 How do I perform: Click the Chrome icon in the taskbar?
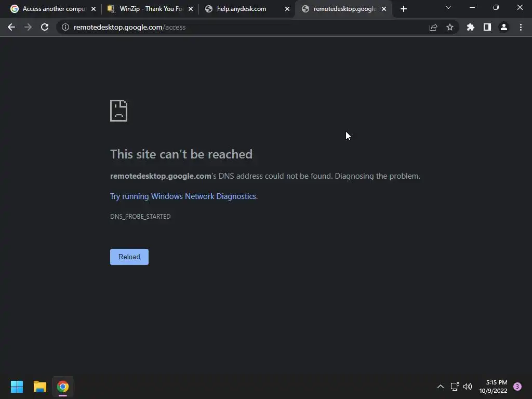(x=63, y=387)
